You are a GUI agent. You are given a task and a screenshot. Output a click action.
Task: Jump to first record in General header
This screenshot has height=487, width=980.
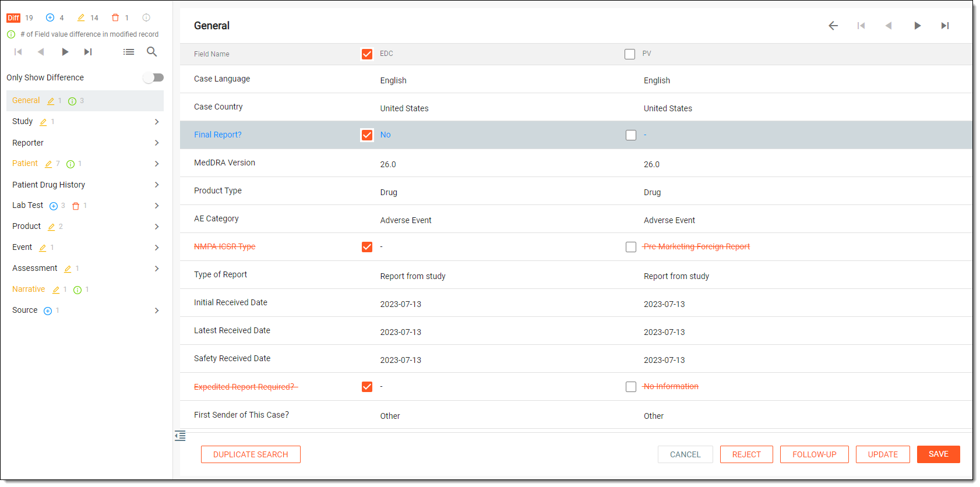pyautogui.click(x=861, y=26)
